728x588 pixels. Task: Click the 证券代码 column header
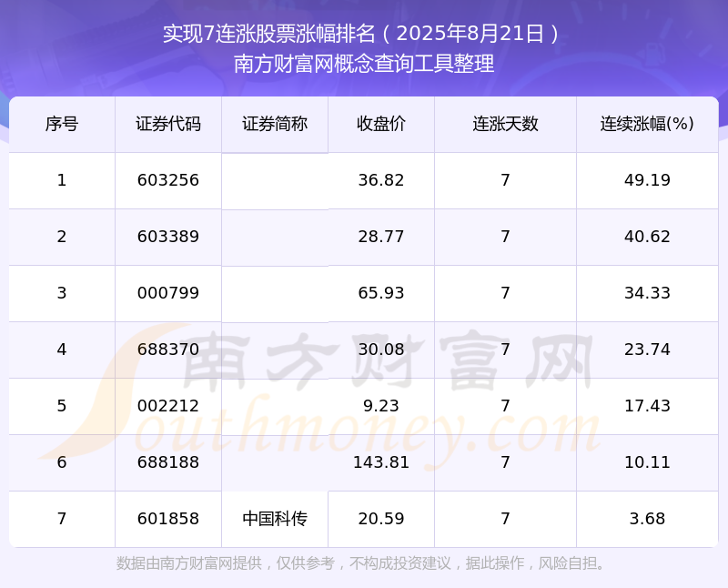pos(168,124)
